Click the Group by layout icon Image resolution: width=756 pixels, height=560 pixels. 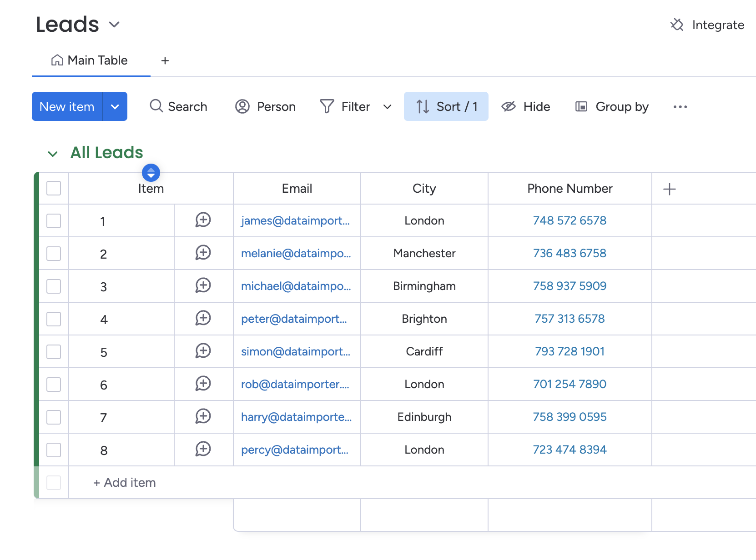[x=581, y=106]
